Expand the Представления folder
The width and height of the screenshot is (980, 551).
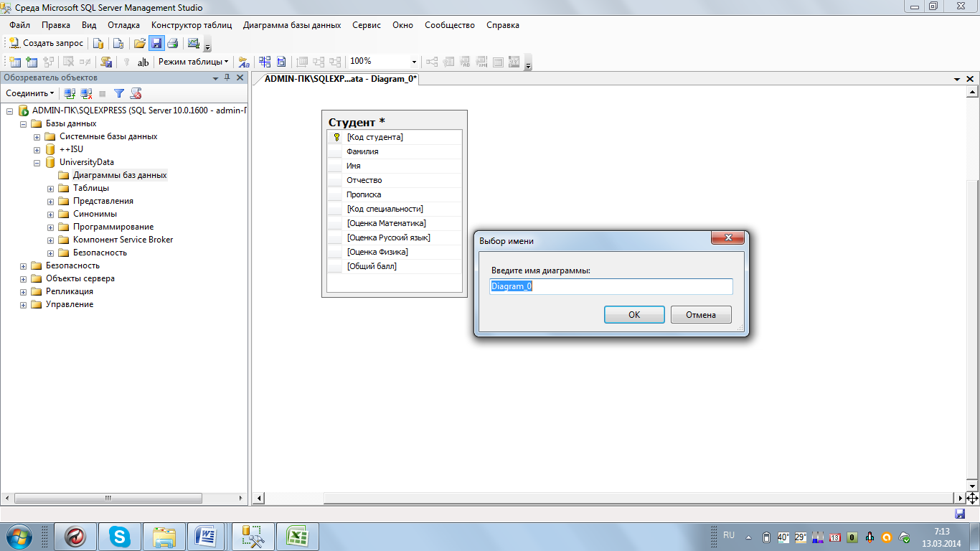tap(51, 201)
